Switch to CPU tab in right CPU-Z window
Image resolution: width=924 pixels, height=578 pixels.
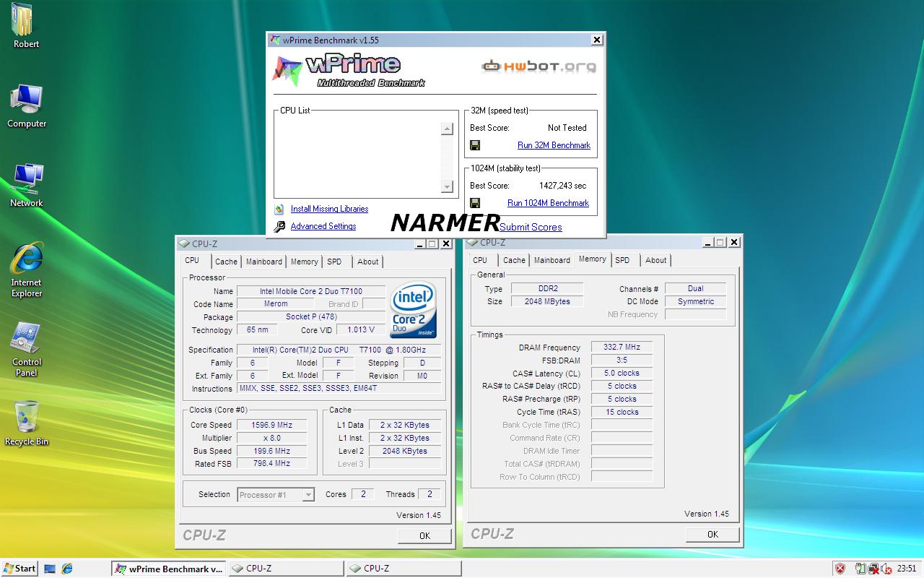(x=480, y=260)
